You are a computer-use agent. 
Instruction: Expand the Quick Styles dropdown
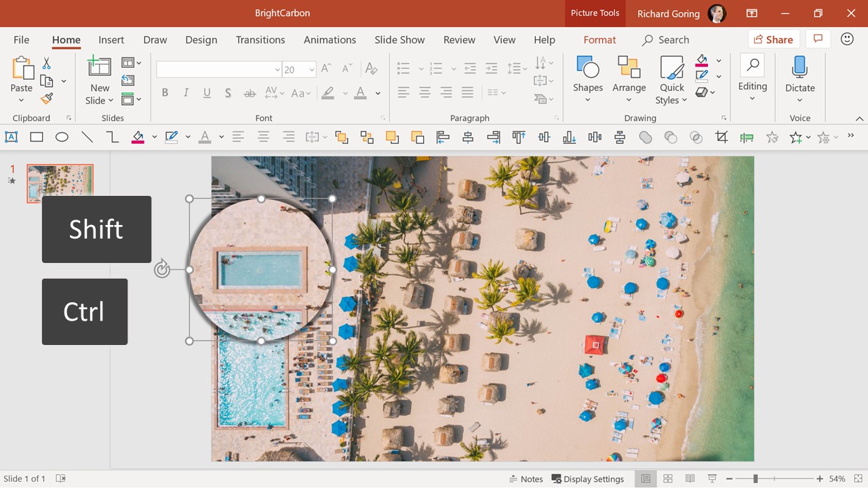pyautogui.click(x=671, y=80)
